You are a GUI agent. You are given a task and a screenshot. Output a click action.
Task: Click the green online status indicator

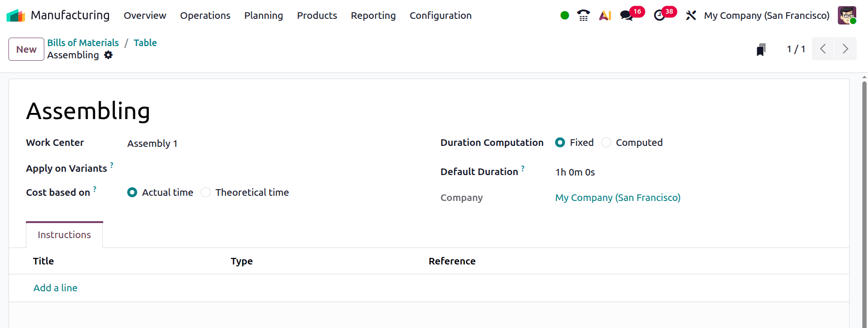tap(565, 16)
